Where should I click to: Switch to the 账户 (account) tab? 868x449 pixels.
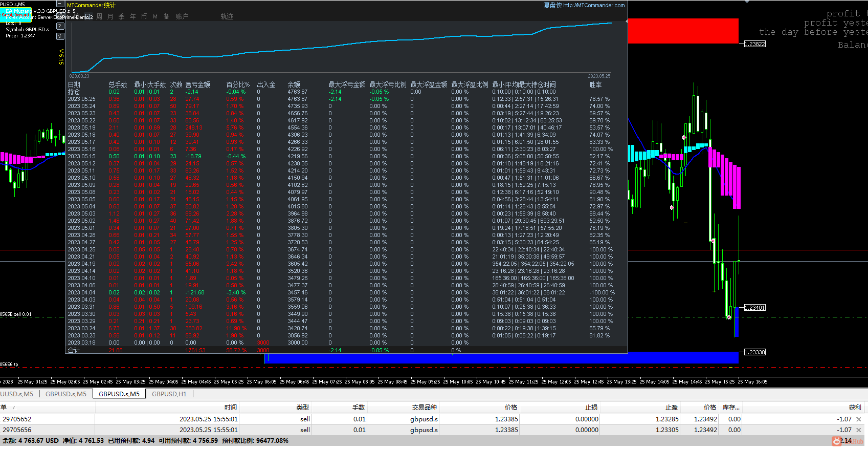[182, 17]
